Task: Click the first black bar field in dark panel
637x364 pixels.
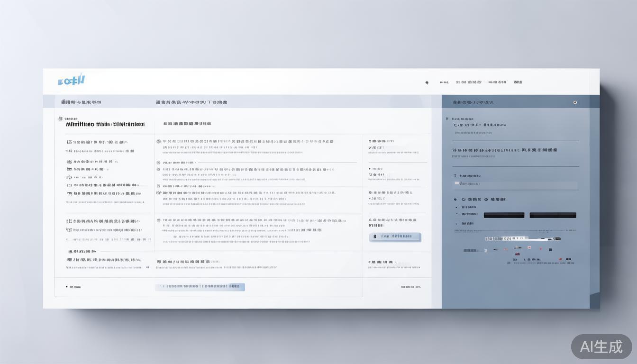Action: pos(504,215)
